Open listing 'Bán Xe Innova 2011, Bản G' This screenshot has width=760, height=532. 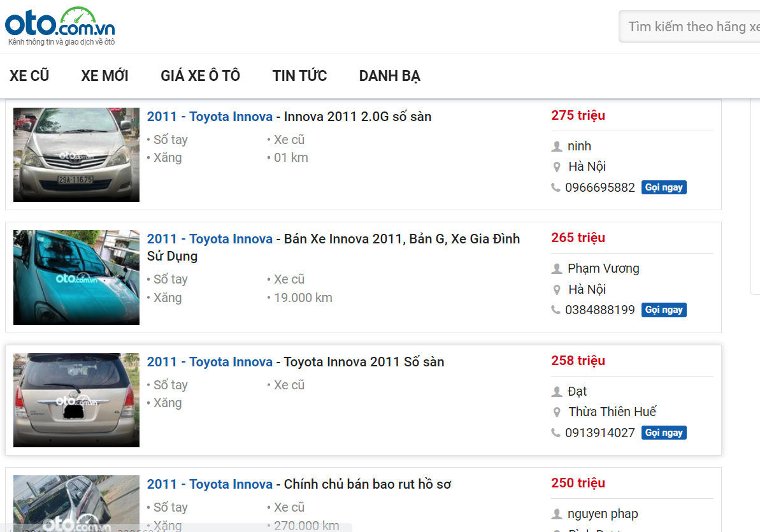333,247
